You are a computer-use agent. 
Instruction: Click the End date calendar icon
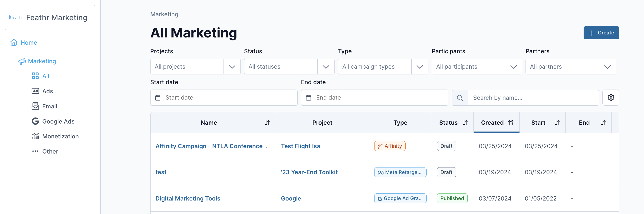pyautogui.click(x=309, y=98)
